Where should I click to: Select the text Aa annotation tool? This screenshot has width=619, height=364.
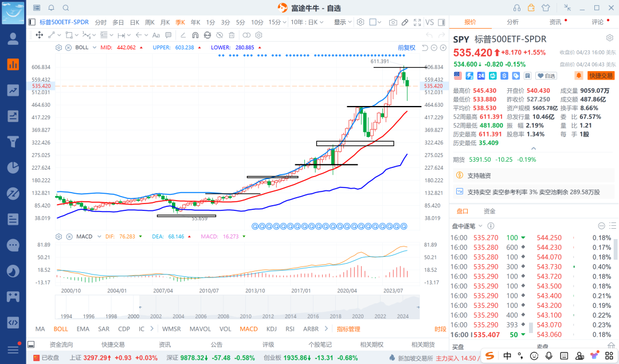pos(156,35)
